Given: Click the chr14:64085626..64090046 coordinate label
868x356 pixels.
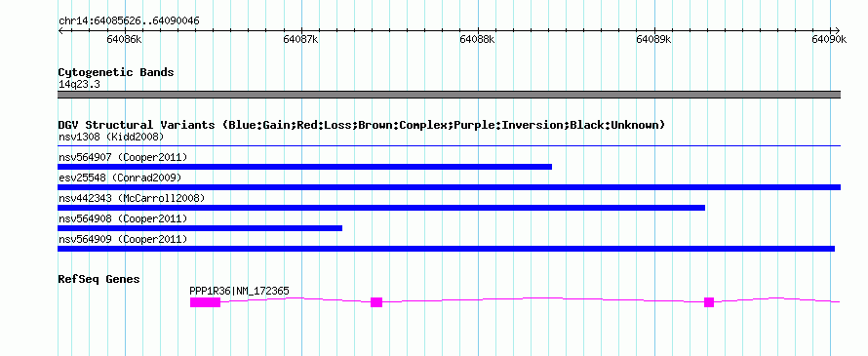Looking at the screenshot, I should (129, 21).
